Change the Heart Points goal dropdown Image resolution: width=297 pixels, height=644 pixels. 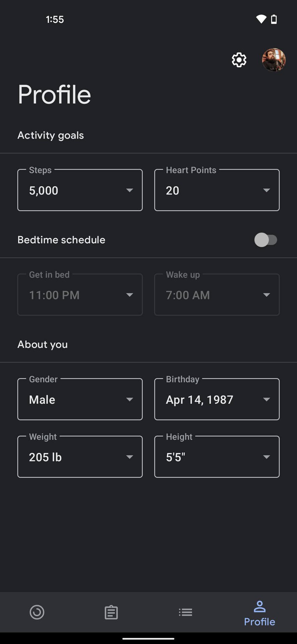click(x=217, y=190)
